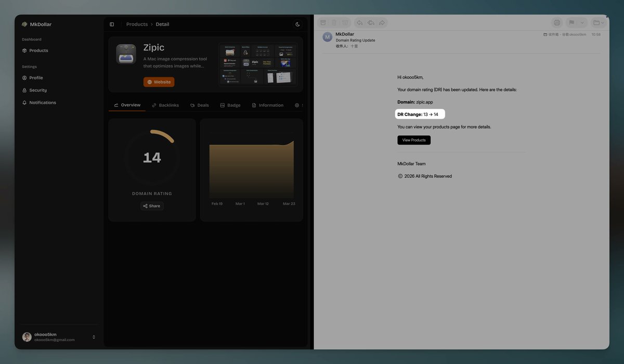Click the mailbox folder label in email header
624x364 pixels.
coord(565,34)
